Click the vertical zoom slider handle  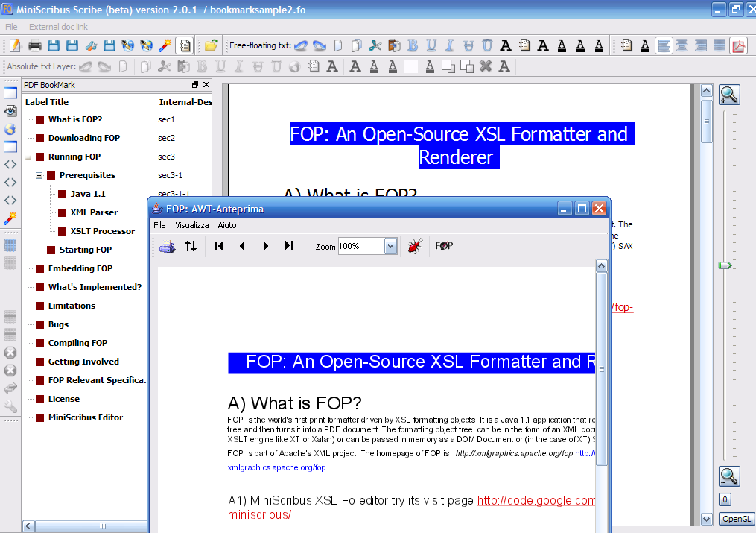(x=725, y=266)
